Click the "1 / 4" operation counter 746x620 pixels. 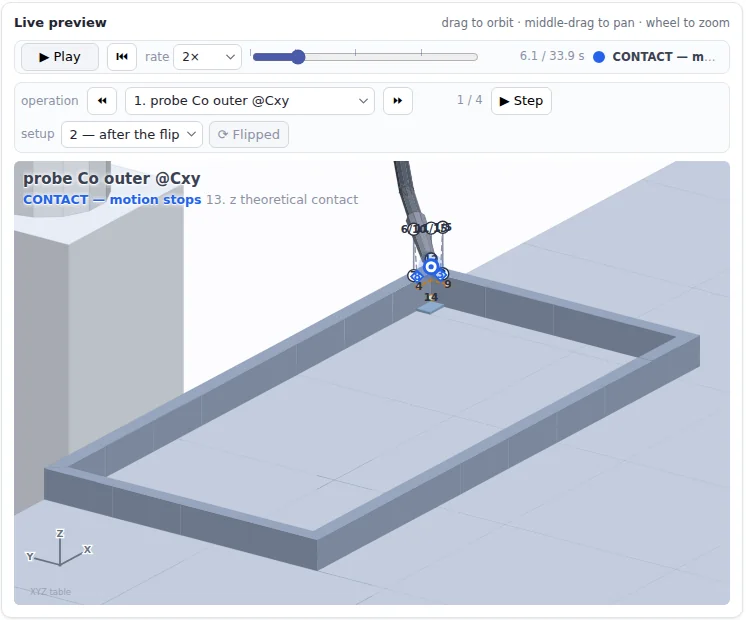click(x=470, y=100)
